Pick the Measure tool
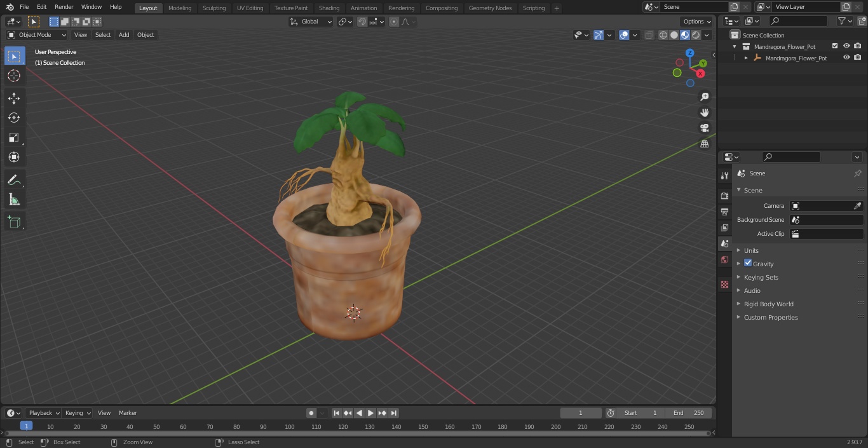This screenshot has width=868, height=448. (x=14, y=200)
